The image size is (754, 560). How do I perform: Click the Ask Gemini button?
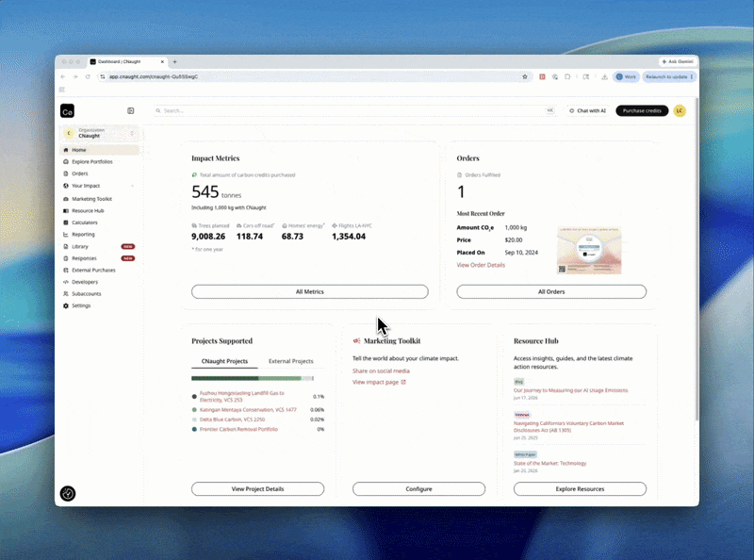tap(678, 61)
